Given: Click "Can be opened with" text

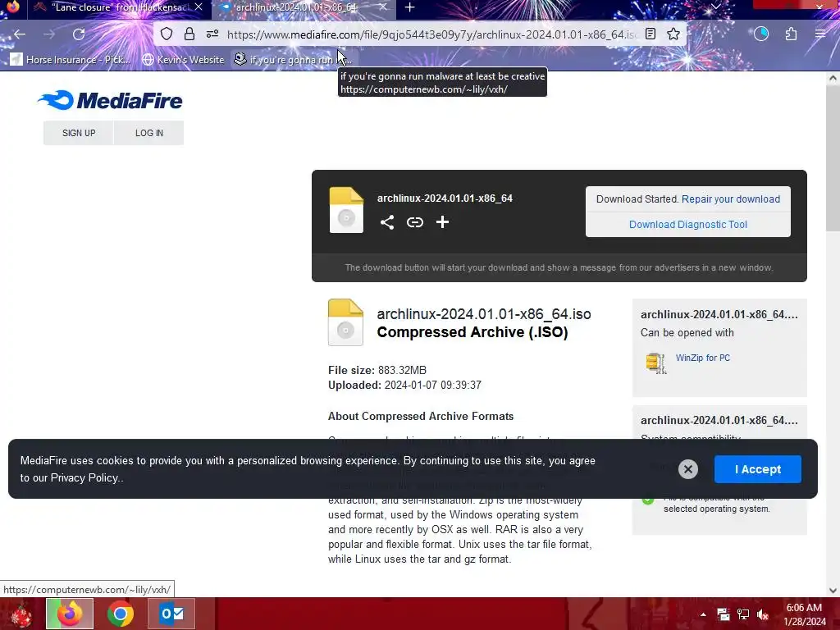Looking at the screenshot, I should click(687, 333).
